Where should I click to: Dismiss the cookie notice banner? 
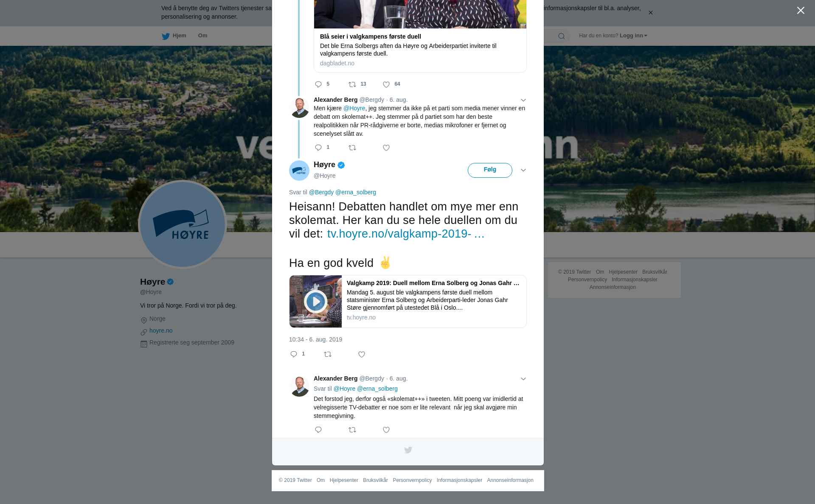click(x=650, y=13)
